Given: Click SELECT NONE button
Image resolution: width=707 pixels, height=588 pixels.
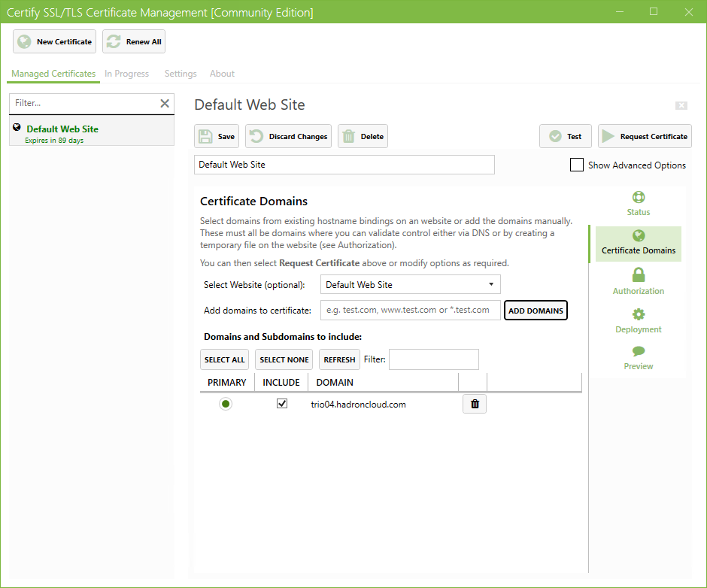Looking at the screenshot, I should pyautogui.click(x=284, y=359).
